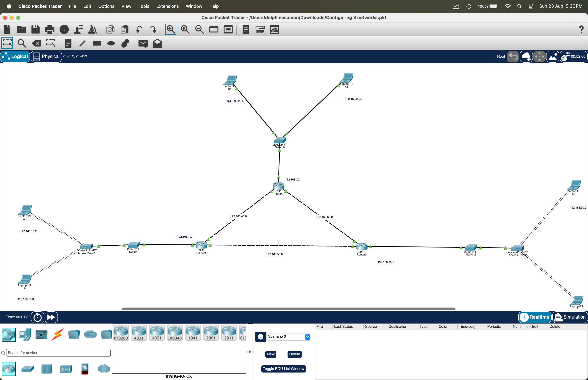Choose the Delete tool
The height and width of the screenshot is (380, 588).
click(36, 44)
